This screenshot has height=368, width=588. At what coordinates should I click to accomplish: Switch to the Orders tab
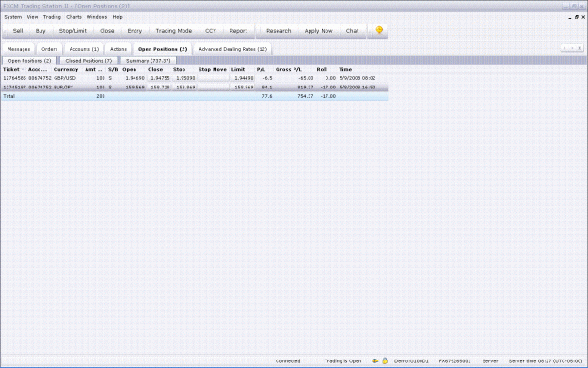(50, 49)
